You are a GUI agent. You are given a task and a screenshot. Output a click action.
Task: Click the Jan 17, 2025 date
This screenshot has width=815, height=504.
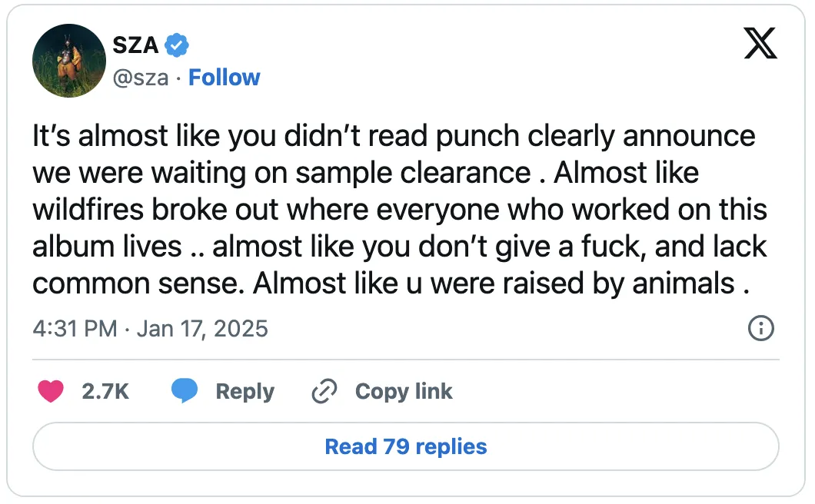pos(201,328)
